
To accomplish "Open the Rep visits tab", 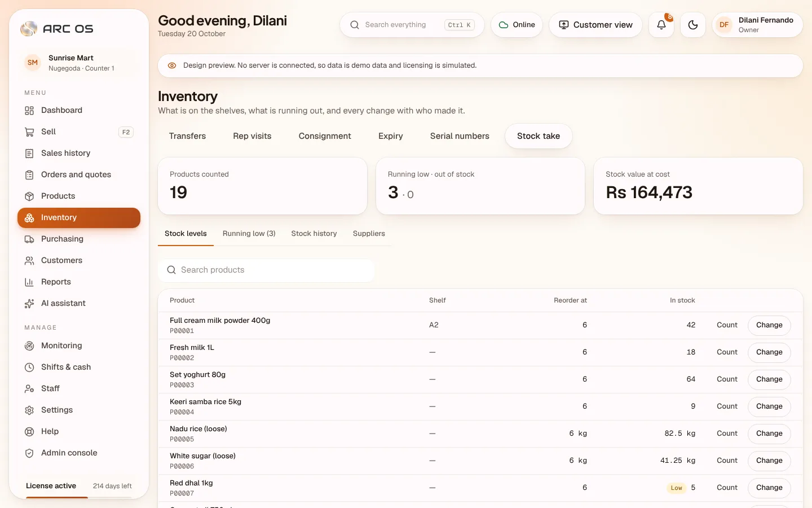I will point(252,136).
